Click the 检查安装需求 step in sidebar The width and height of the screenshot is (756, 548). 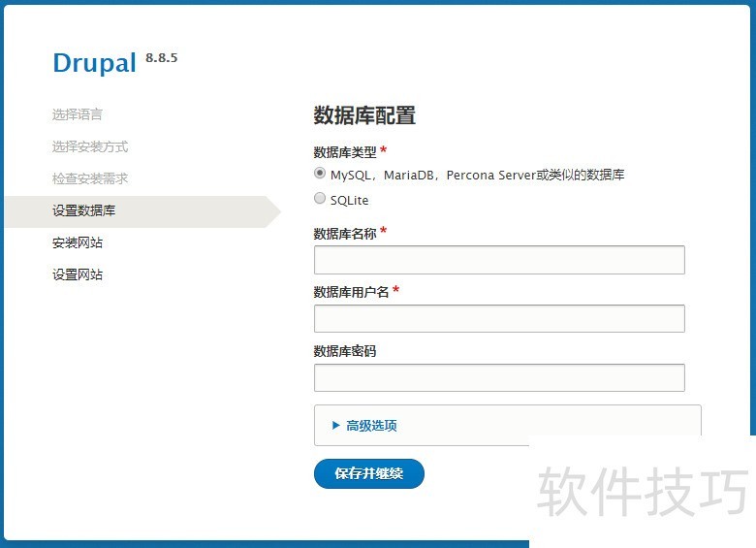point(90,178)
